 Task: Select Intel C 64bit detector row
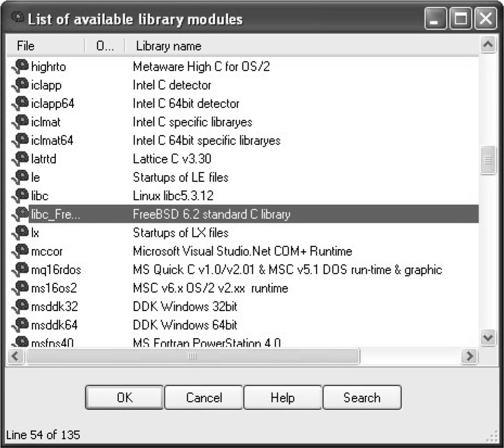(243, 103)
